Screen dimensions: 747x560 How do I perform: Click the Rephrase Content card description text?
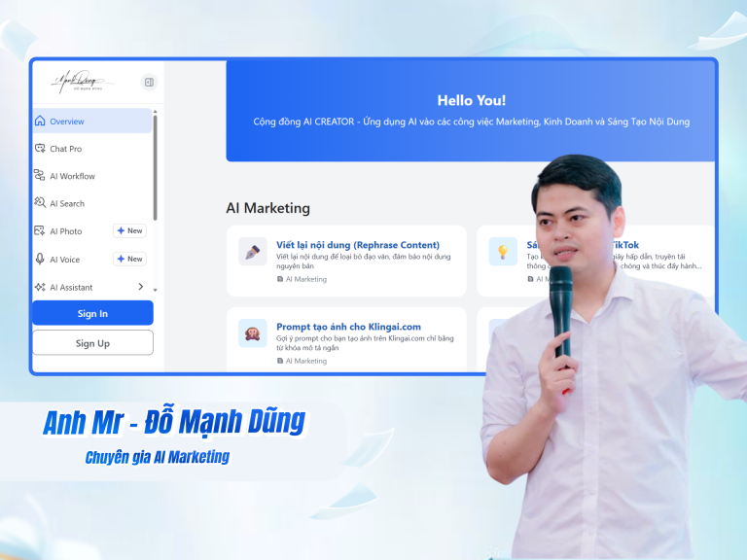pos(364,261)
